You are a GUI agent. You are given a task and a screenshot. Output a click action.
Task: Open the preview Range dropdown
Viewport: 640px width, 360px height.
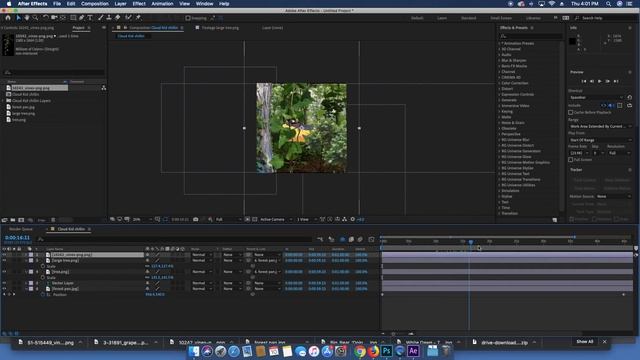pyautogui.click(x=600, y=127)
